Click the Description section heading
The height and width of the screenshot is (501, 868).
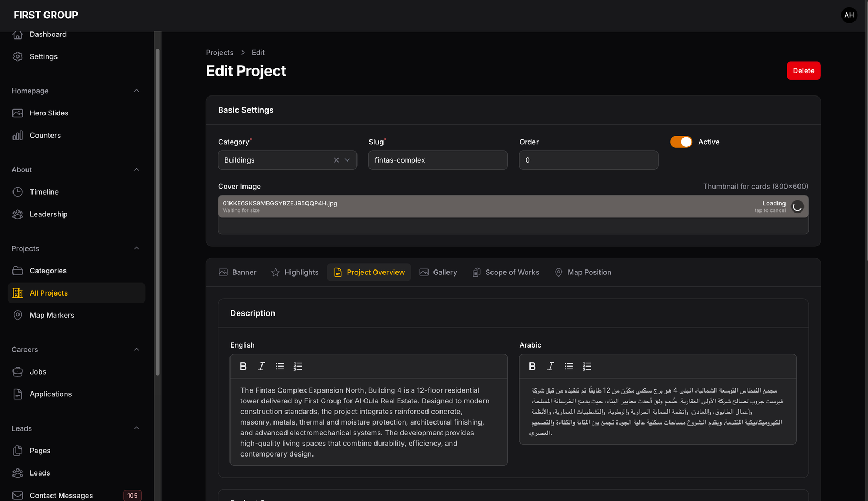coord(253,313)
